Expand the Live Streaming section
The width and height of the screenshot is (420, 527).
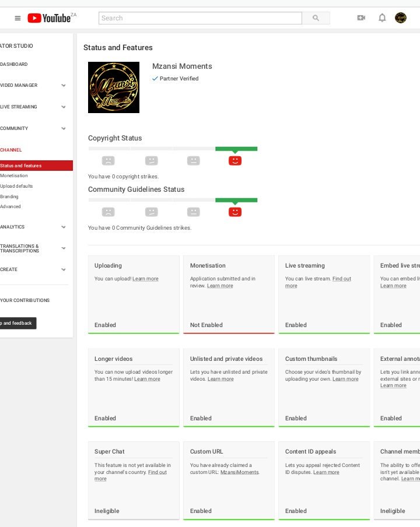coord(64,107)
